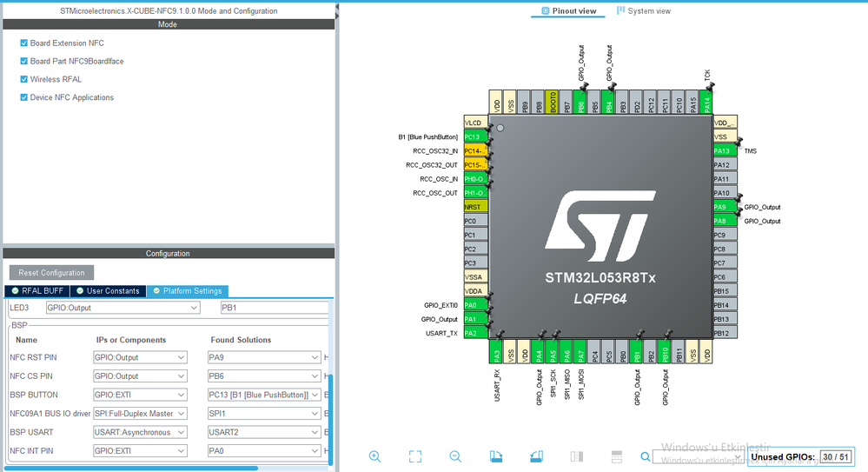
Task: Select pin PA3 labeled USART_RX
Action: (495, 352)
